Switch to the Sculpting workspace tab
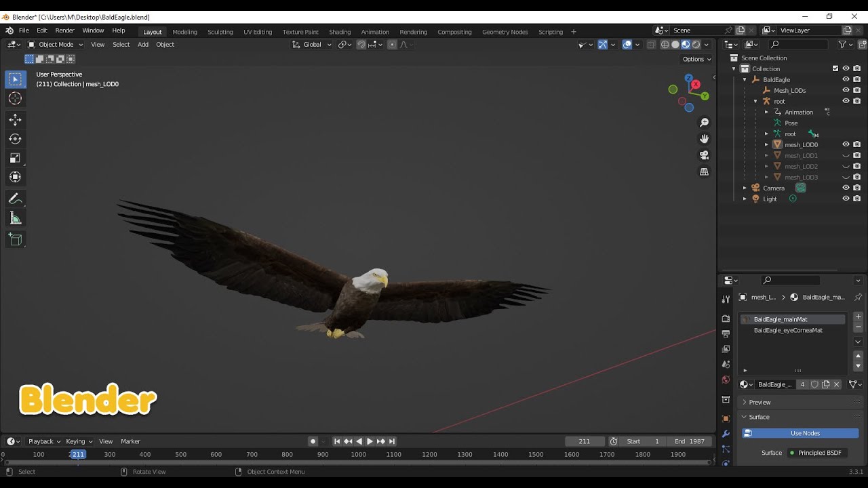Viewport: 868px width, 488px height. (220, 32)
